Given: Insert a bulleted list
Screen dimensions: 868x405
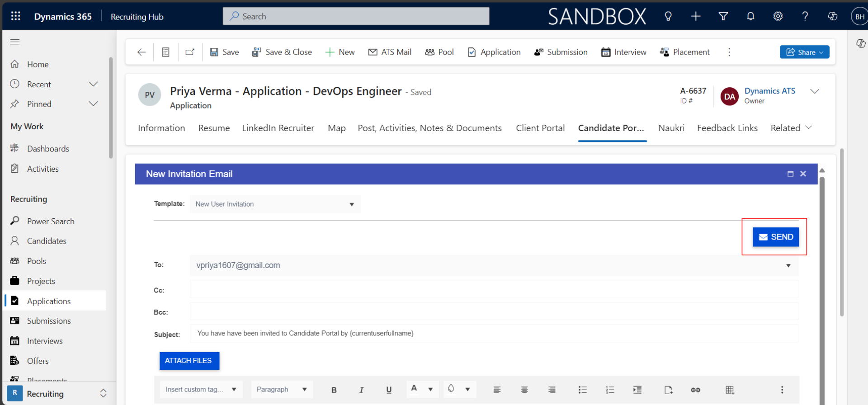Looking at the screenshot, I should [582, 390].
